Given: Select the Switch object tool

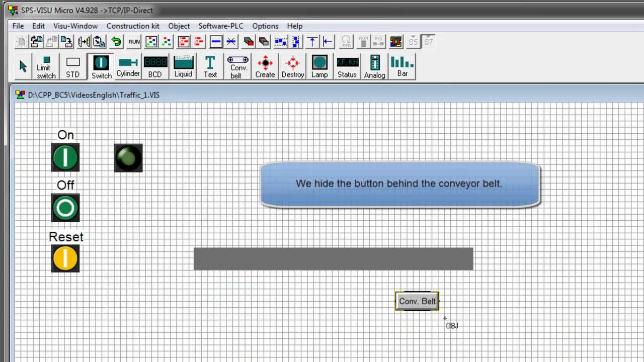Looking at the screenshot, I should pyautogui.click(x=101, y=67).
